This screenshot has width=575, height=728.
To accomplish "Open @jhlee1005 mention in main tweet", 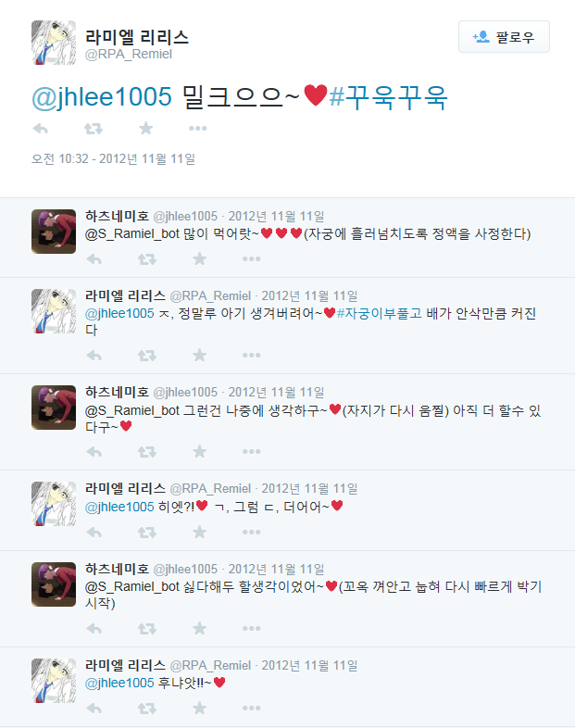I will coord(102,97).
